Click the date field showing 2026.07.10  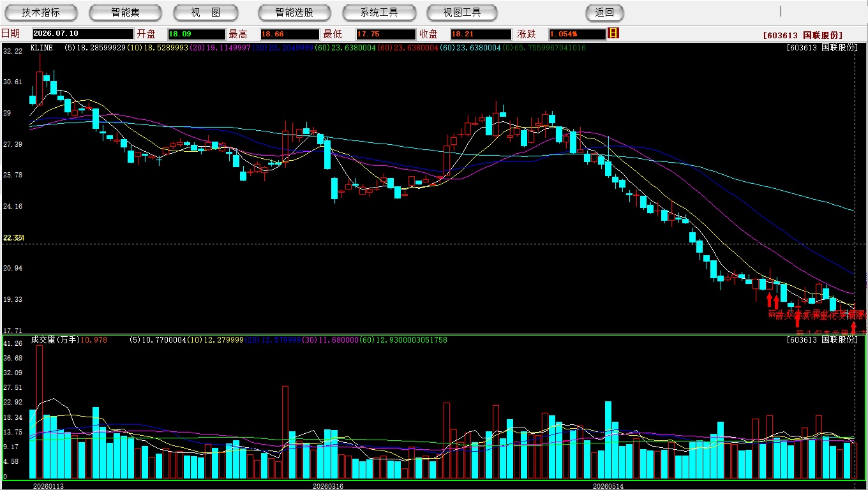click(83, 34)
